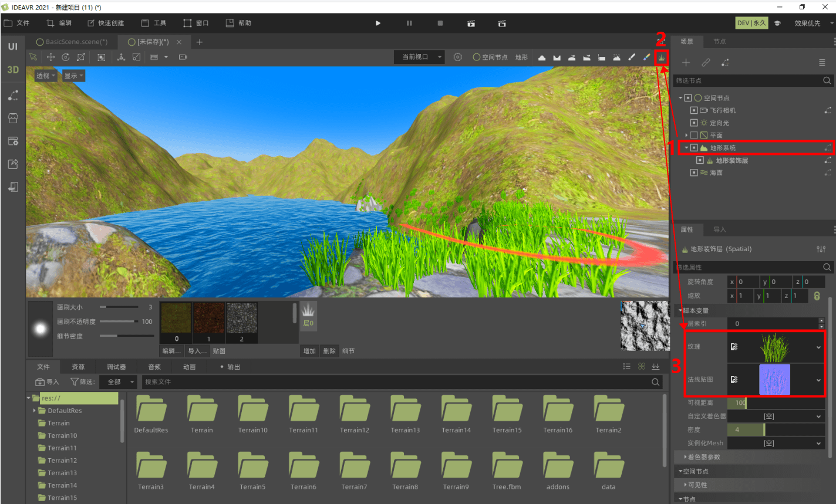Click the search icon in file search

655,382
